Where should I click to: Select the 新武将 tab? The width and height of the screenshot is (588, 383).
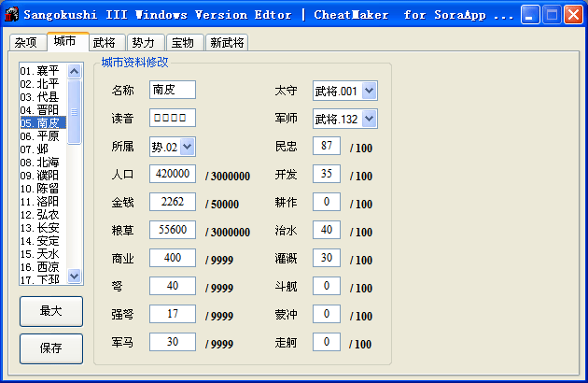point(227,43)
